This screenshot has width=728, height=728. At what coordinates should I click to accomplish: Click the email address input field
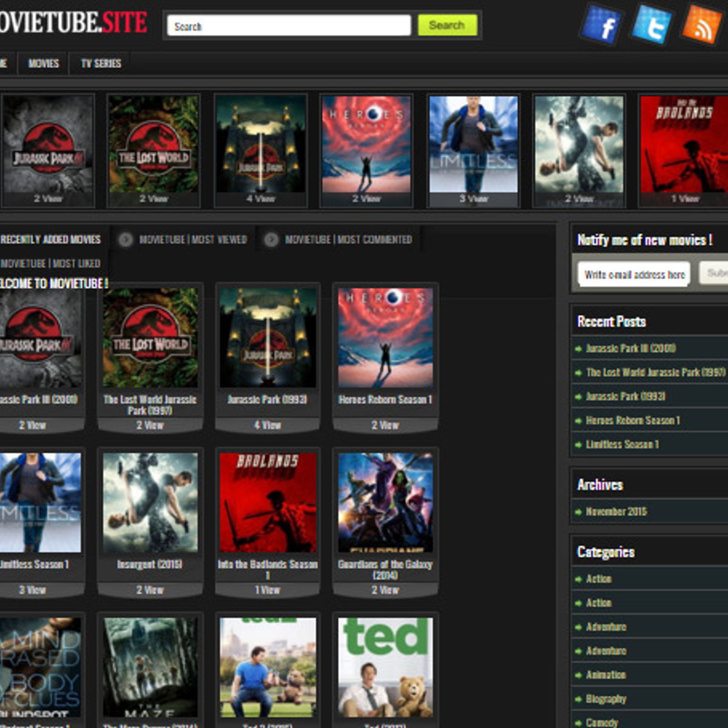click(633, 274)
